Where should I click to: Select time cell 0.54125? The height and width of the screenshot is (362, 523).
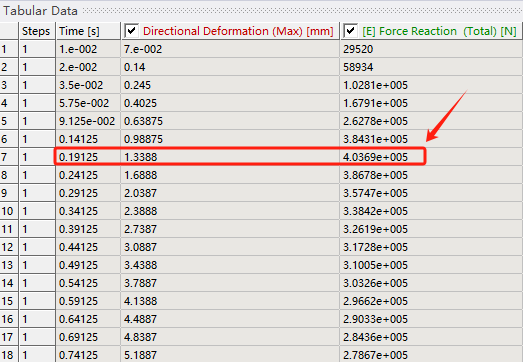(88, 284)
